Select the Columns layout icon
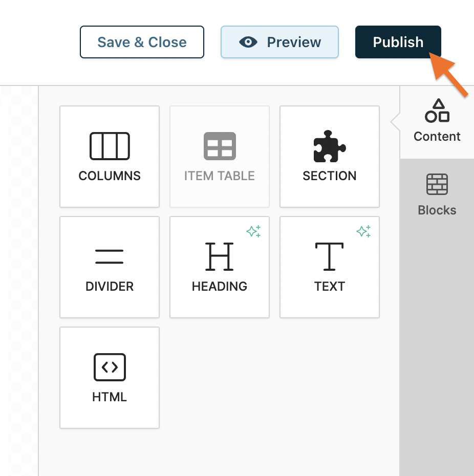The height and width of the screenshot is (476, 474). click(x=110, y=146)
